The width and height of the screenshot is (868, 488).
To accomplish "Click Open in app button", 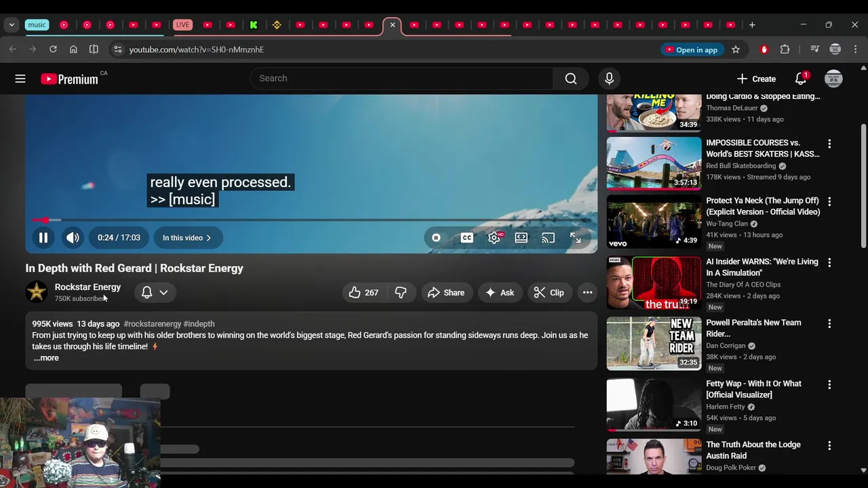I will coord(691,49).
